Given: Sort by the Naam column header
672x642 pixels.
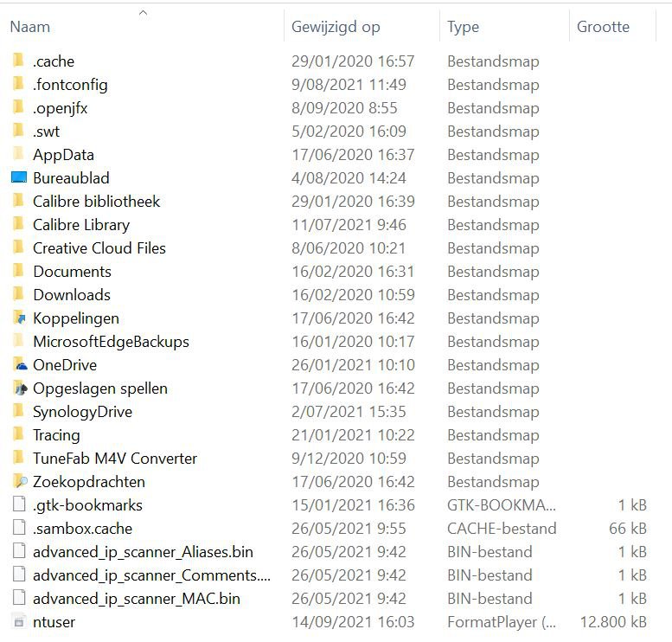Looking at the screenshot, I should pos(30,27).
